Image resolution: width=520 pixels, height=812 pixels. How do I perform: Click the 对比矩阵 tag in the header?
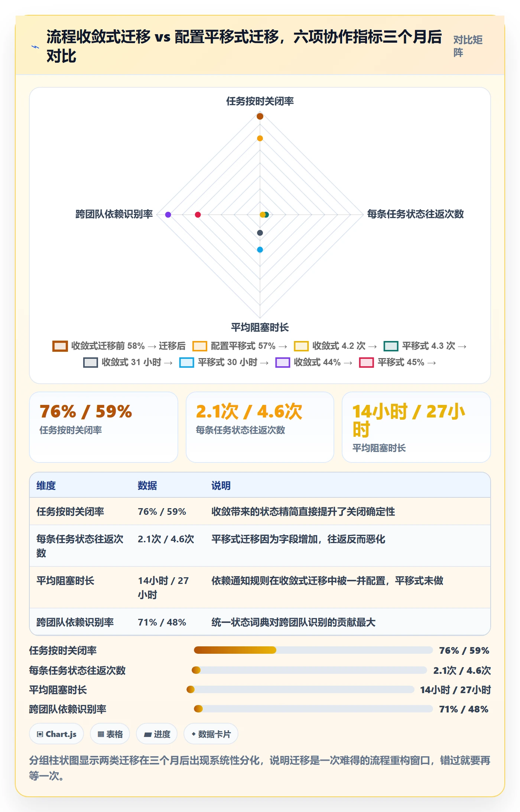coord(468,46)
